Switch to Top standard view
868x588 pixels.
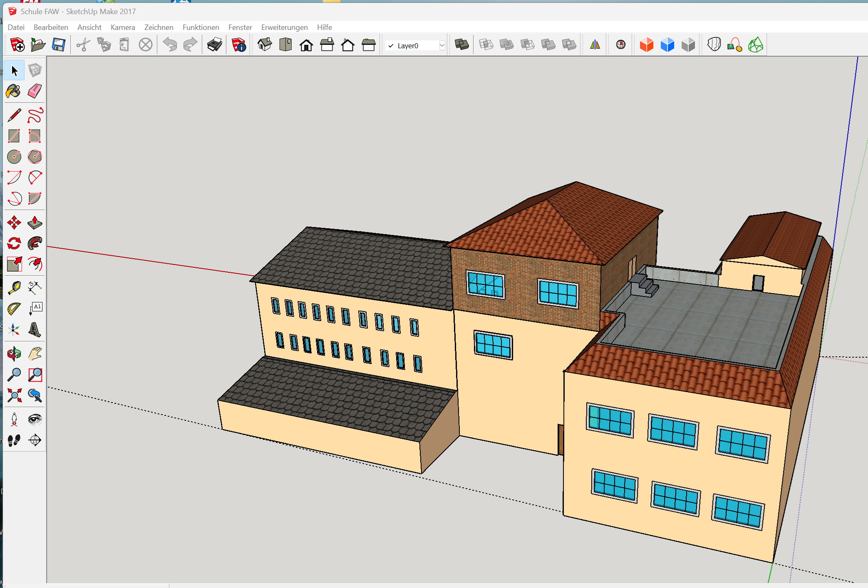click(285, 45)
